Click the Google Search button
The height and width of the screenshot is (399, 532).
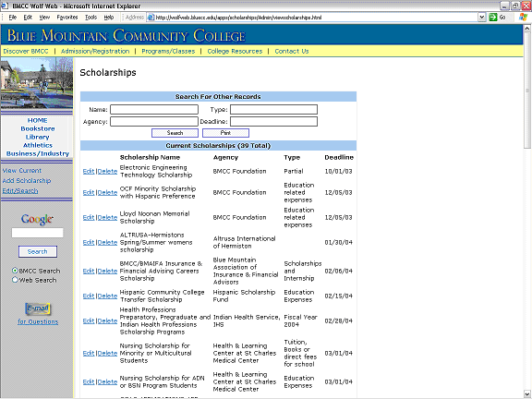[x=38, y=251]
